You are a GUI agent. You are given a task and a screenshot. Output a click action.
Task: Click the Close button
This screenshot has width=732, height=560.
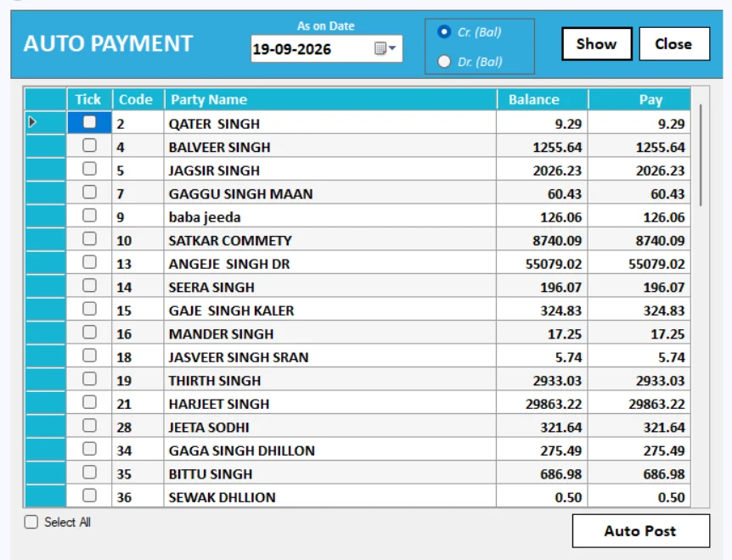pyautogui.click(x=673, y=44)
